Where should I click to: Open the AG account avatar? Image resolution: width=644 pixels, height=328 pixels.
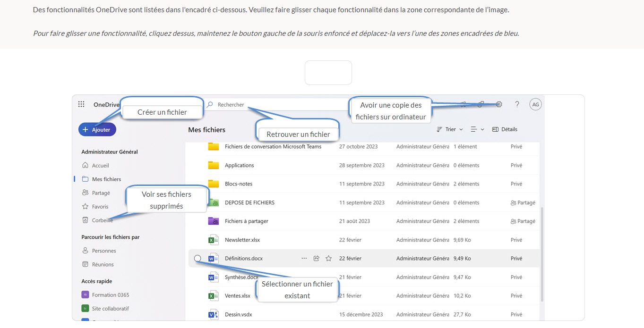[535, 104]
